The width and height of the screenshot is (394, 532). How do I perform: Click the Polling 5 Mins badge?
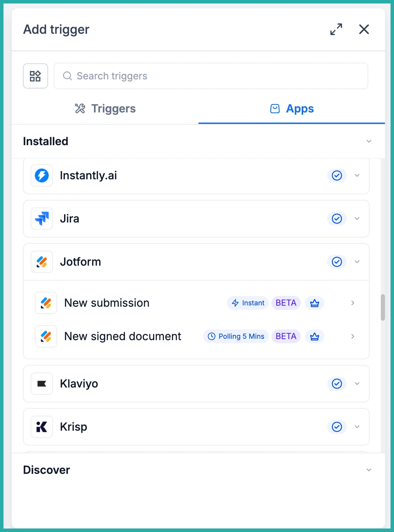coord(236,336)
